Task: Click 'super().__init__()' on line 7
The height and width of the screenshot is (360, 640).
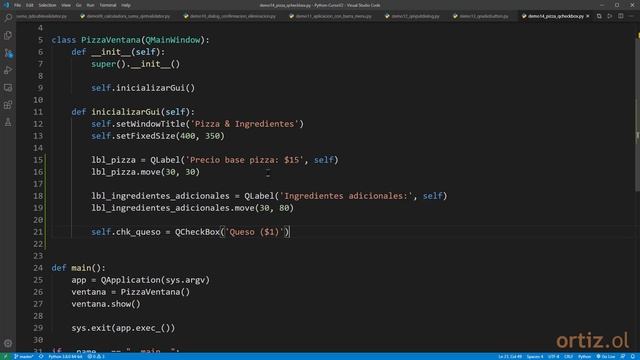Action: (136, 64)
